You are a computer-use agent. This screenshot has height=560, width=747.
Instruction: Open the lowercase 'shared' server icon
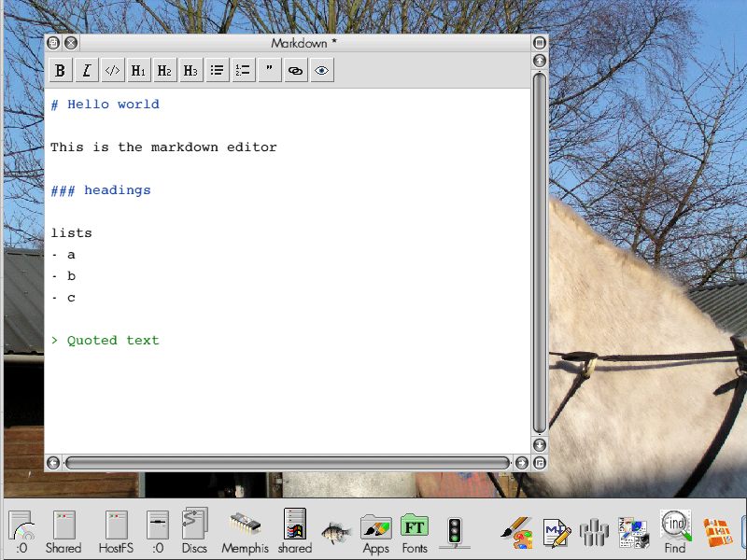(295, 531)
